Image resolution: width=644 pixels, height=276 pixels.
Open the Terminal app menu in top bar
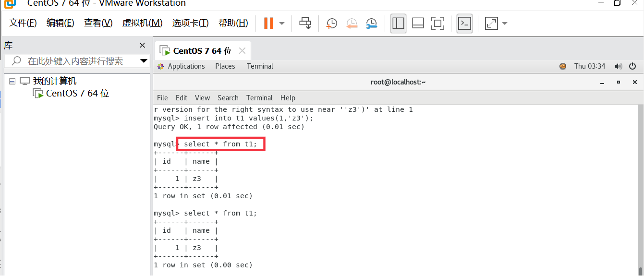(x=260, y=66)
